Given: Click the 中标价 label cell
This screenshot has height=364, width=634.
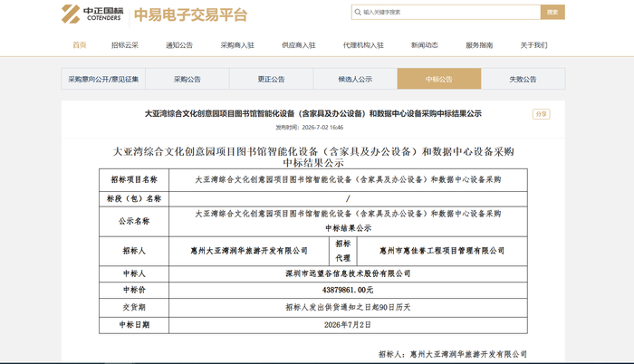Looking at the screenshot, I should pos(134,290).
